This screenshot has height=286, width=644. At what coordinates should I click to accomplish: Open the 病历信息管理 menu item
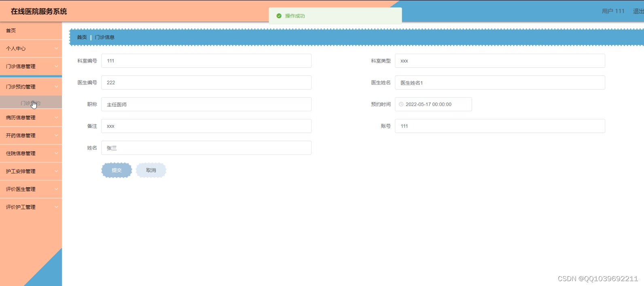(31, 118)
